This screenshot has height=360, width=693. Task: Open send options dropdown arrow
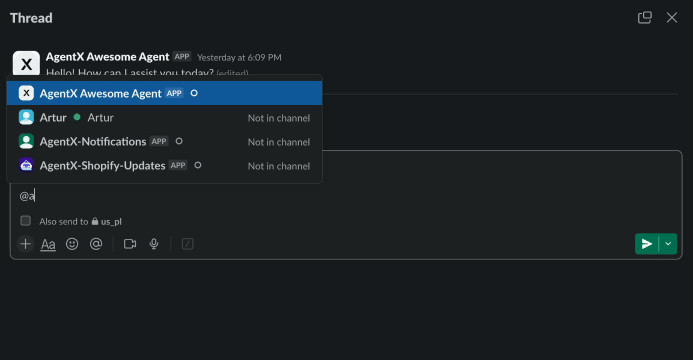668,244
